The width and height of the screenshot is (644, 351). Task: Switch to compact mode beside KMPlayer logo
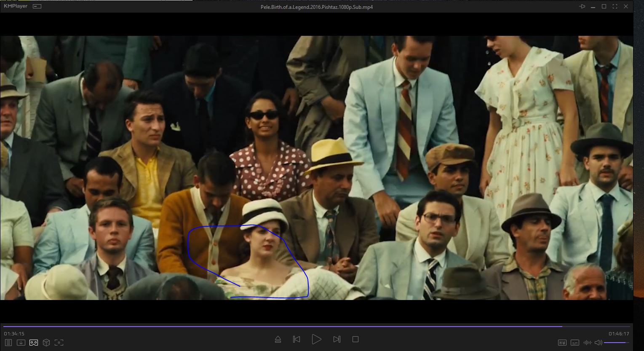point(37,7)
